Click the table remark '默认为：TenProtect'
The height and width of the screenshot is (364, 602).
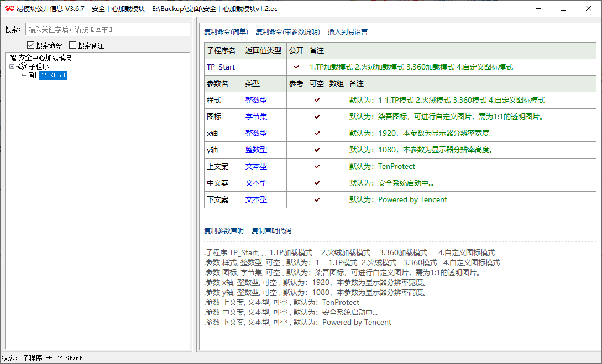tap(382, 166)
